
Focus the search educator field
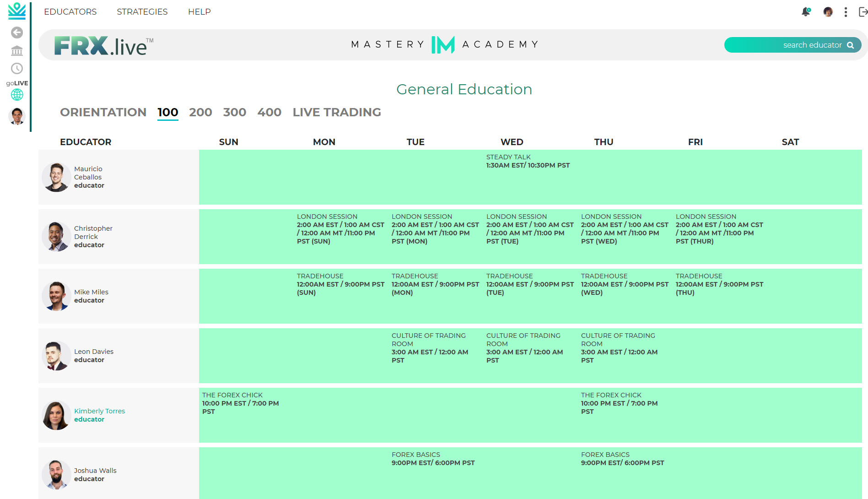pyautogui.click(x=793, y=45)
